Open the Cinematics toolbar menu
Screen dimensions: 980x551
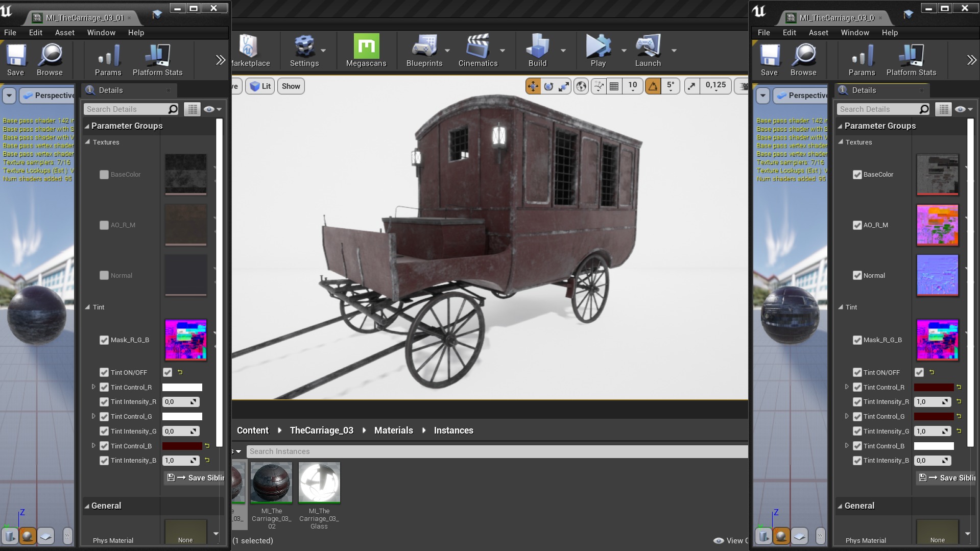pyautogui.click(x=478, y=50)
